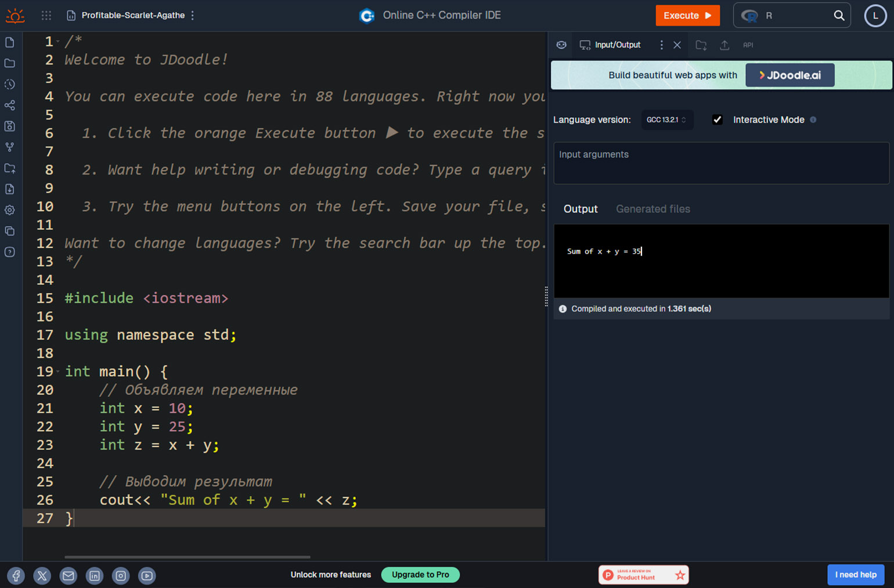Fold the main function at line 19

tap(58, 371)
